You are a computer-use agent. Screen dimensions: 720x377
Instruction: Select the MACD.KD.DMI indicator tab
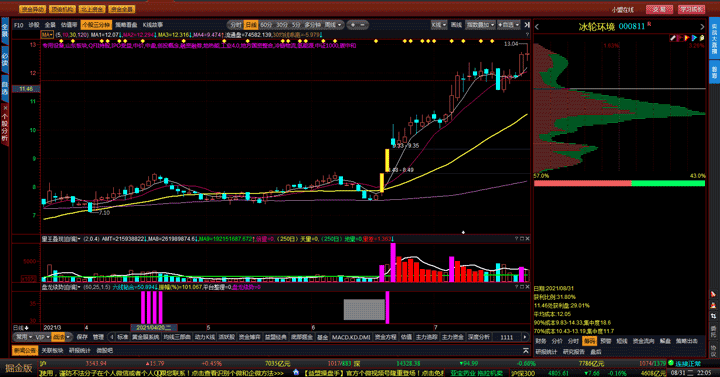coord(351,337)
